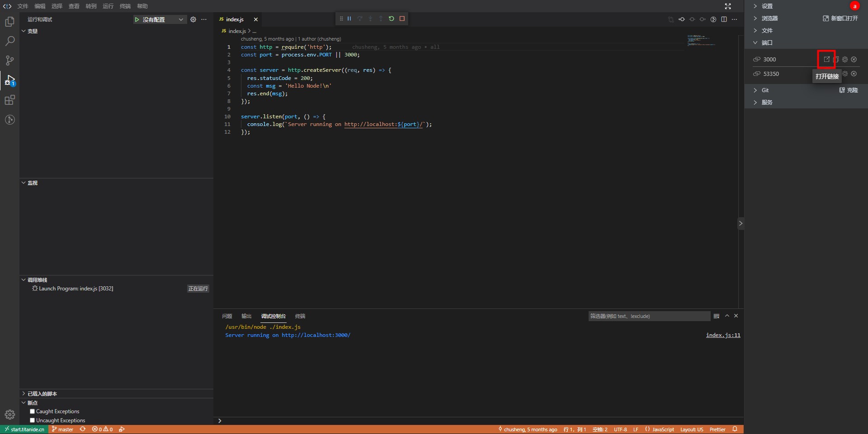
Task: Expand the 浏览器 section in right panel
Action: coord(765,19)
